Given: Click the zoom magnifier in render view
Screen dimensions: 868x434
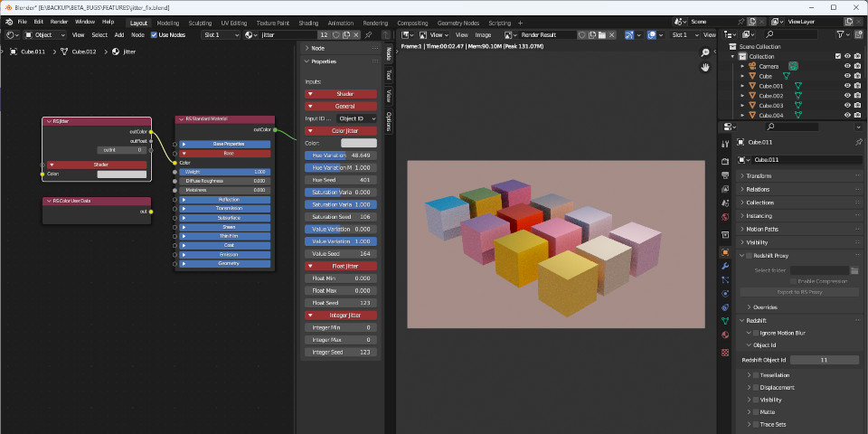Looking at the screenshot, I should pyautogui.click(x=705, y=52).
